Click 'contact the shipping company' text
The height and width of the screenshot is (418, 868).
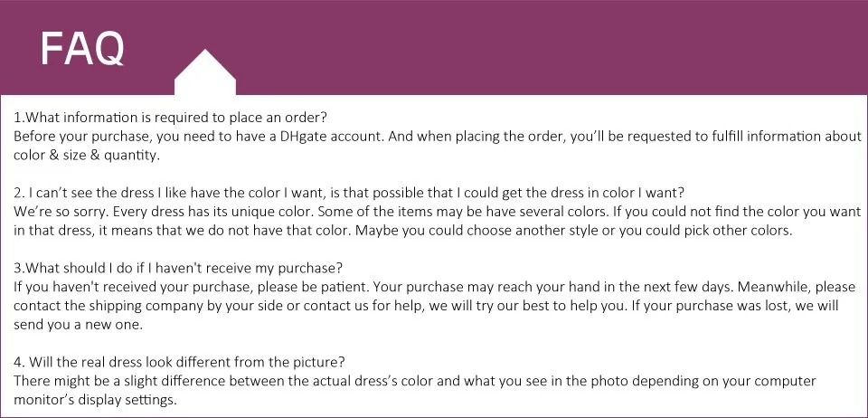tap(102, 306)
